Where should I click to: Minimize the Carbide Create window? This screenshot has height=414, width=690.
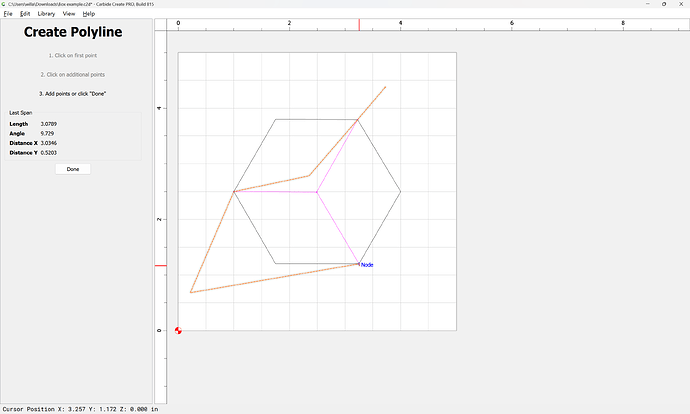pos(648,4)
